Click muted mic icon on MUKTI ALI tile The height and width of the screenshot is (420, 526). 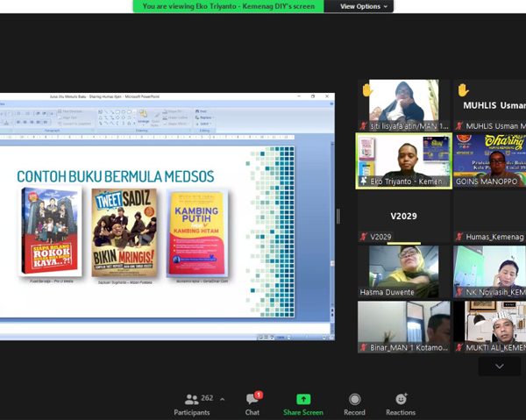[x=459, y=347]
